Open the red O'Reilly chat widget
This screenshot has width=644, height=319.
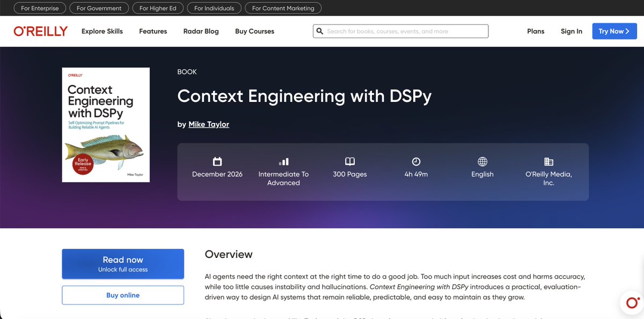point(632,303)
